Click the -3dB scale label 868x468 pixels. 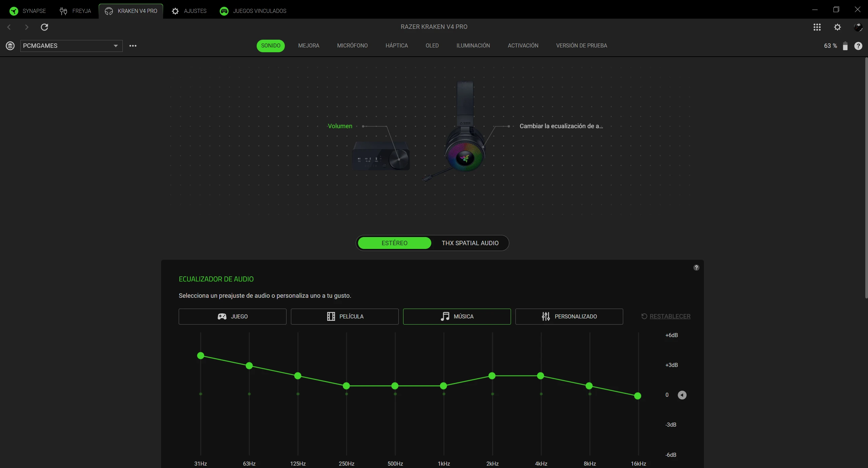pyautogui.click(x=671, y=425)
